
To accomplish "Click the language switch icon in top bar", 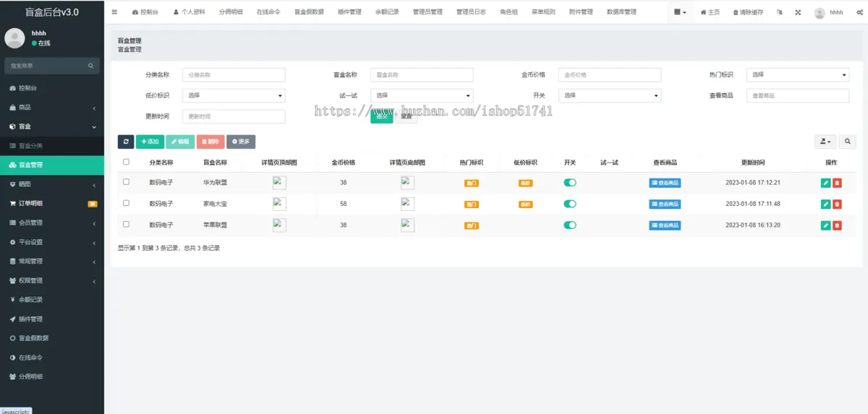I will (x=779, y=12).
